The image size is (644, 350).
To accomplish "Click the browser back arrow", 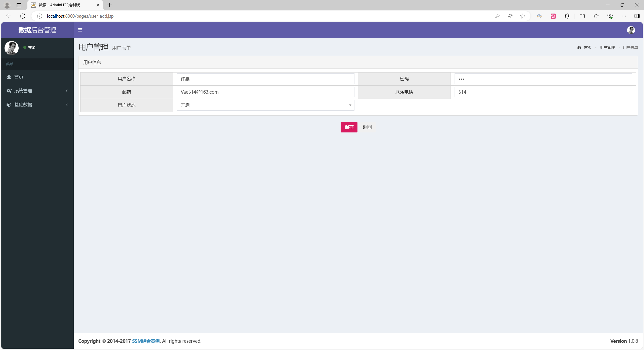I will pyautogui.click(x=9, y=16).
